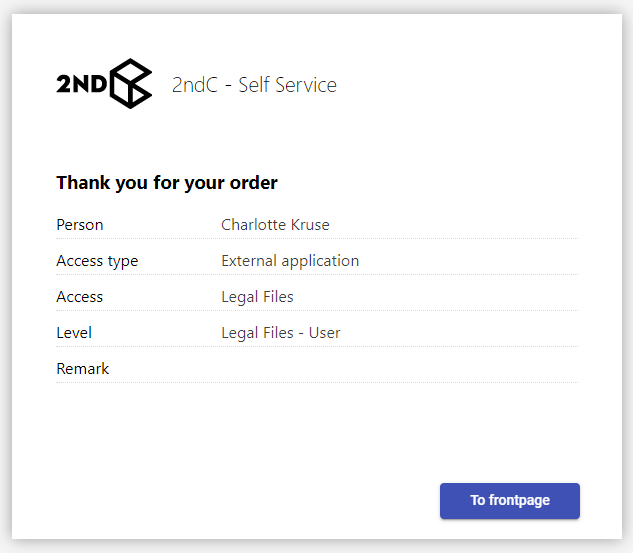Click the "Person" field label

80,225
